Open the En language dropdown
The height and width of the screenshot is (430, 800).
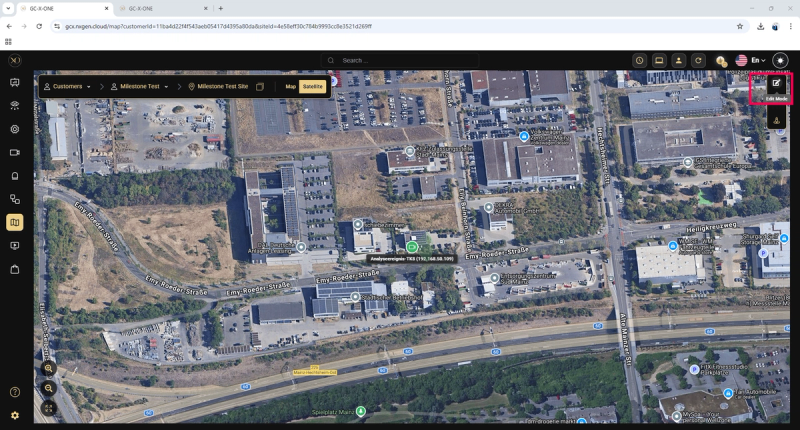click(758, 60)
